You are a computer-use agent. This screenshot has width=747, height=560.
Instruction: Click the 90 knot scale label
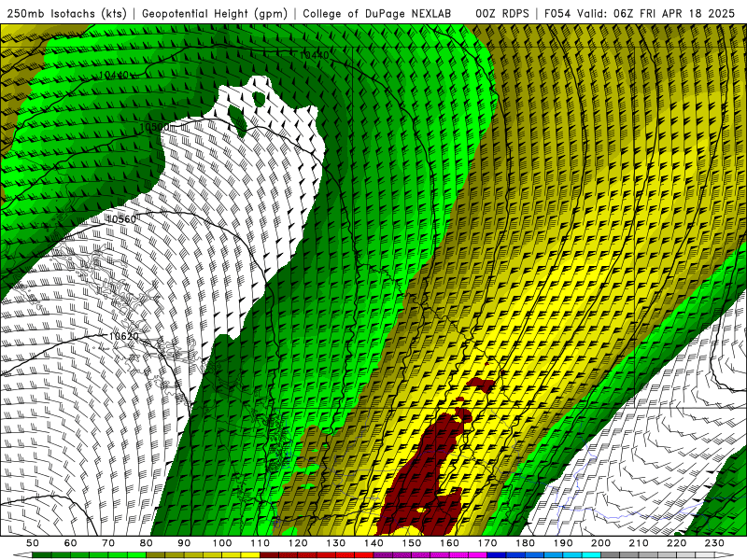tap(184, 543)
